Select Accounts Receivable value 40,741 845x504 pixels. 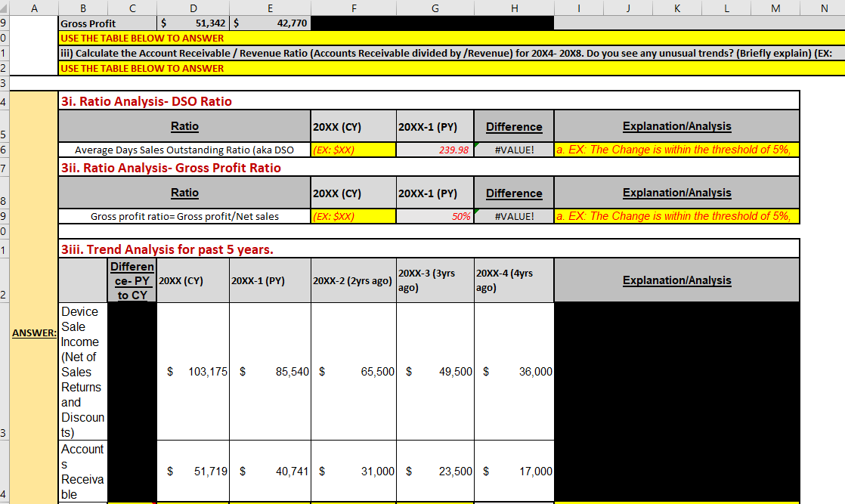pyautogui.click(x=270, y=471)
